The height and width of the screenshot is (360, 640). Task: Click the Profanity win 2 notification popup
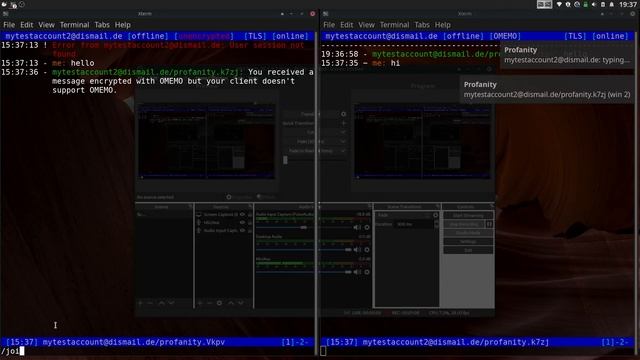click(x=547, y=89)
